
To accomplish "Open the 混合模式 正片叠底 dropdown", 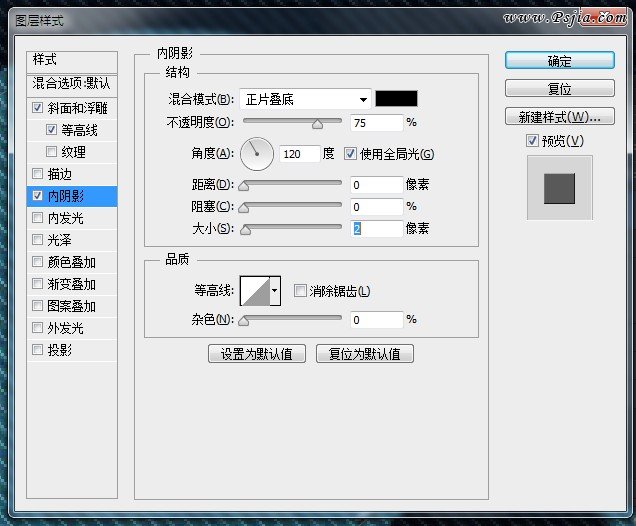I will [x=305, y=99].
